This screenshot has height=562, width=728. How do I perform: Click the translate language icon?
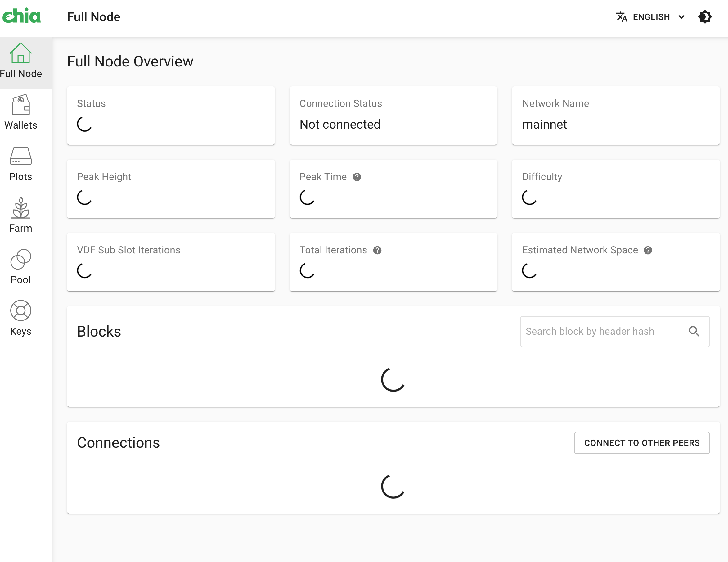tap(622, 17)
